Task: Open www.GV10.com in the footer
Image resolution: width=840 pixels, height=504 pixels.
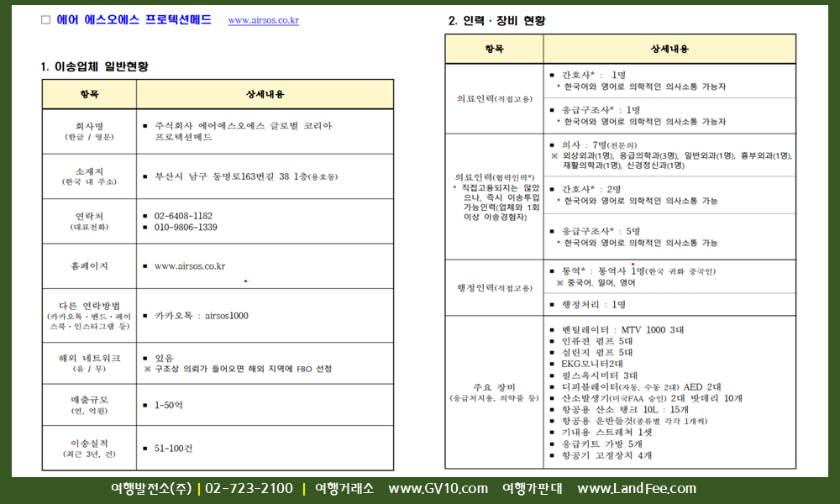Action: coord(438,489)
